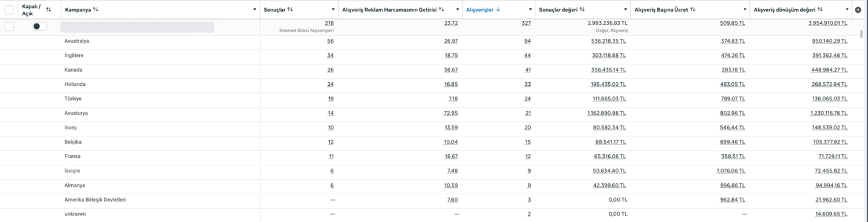Open Avusturya conversion value 1.230.116,76 TL
Image resolution: width=868 pixels, height=222 pixels.
point(829,113)
